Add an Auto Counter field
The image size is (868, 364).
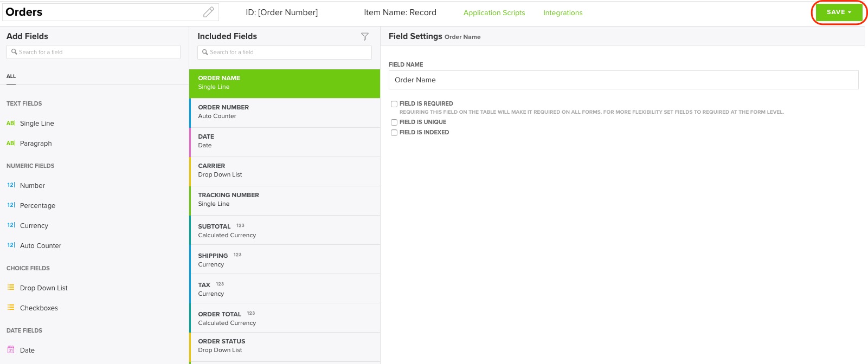click(x=41, y=245)
